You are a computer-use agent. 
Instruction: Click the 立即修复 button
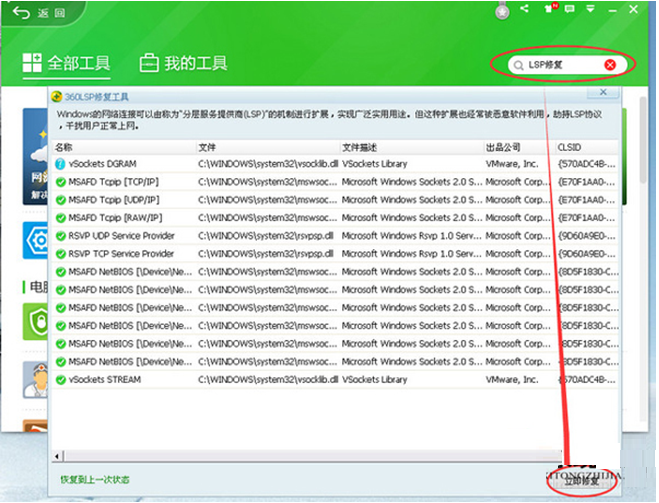pos(582,482)
